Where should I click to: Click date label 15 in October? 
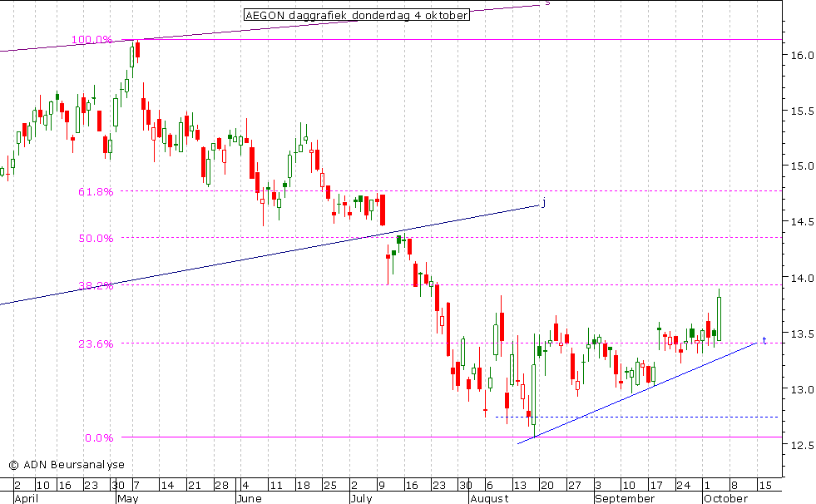point(764,485)
